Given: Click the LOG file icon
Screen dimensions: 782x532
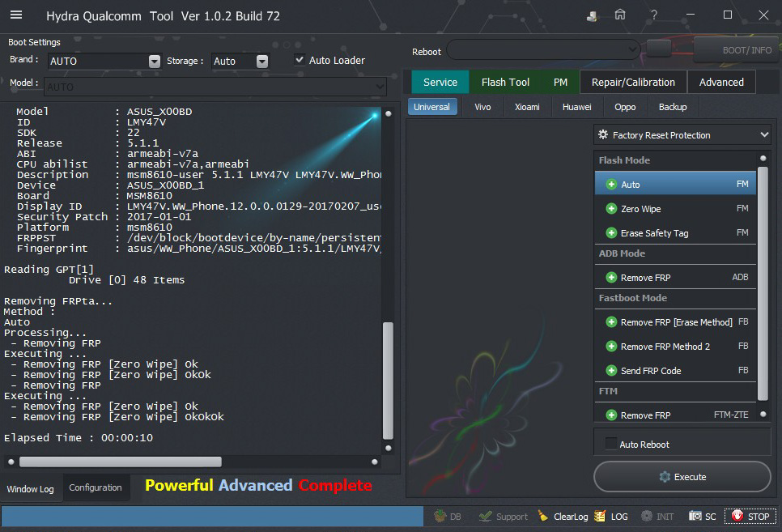Looking at the screenshot, I should pyautogui.click(x=600, y=516).
